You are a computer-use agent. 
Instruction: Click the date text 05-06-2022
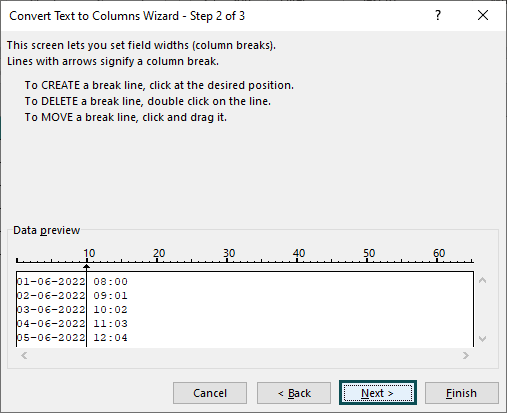[x=51, y=338]
